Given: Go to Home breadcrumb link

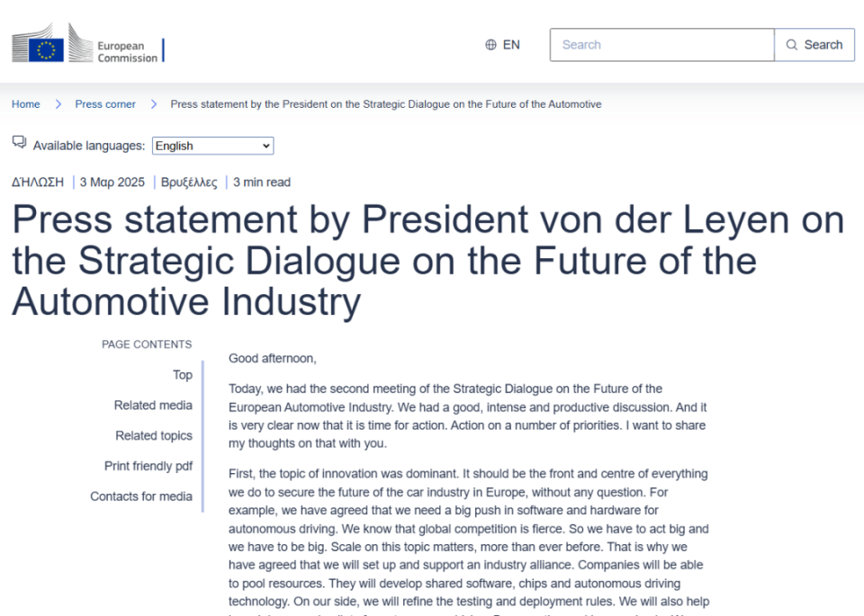Looking at the screenshot, I should pyautogui.click(x=25, y=104).
